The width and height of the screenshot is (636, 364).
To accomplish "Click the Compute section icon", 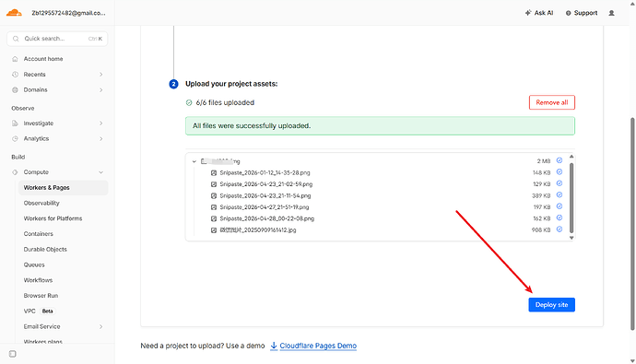I will pyautogui.click(x=15, y=172).
